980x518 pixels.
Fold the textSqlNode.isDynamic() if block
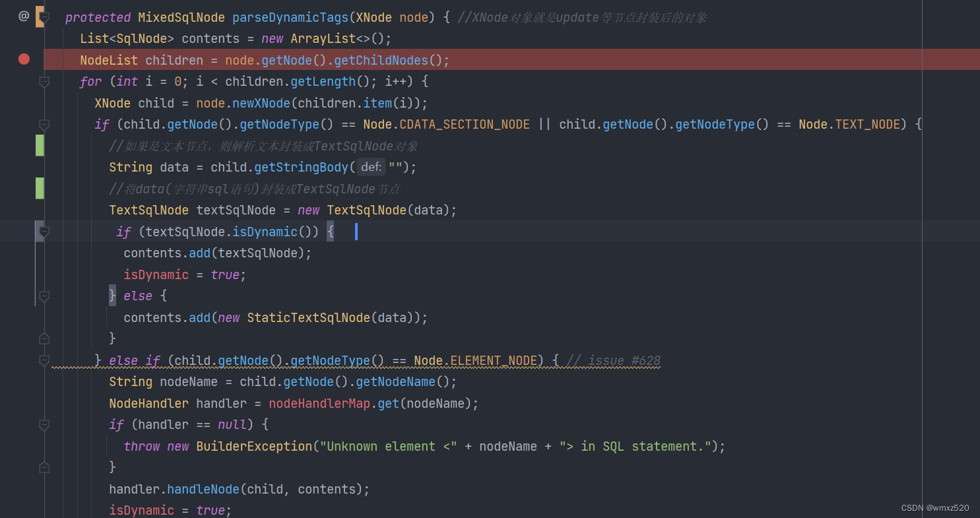pos(44,232)
